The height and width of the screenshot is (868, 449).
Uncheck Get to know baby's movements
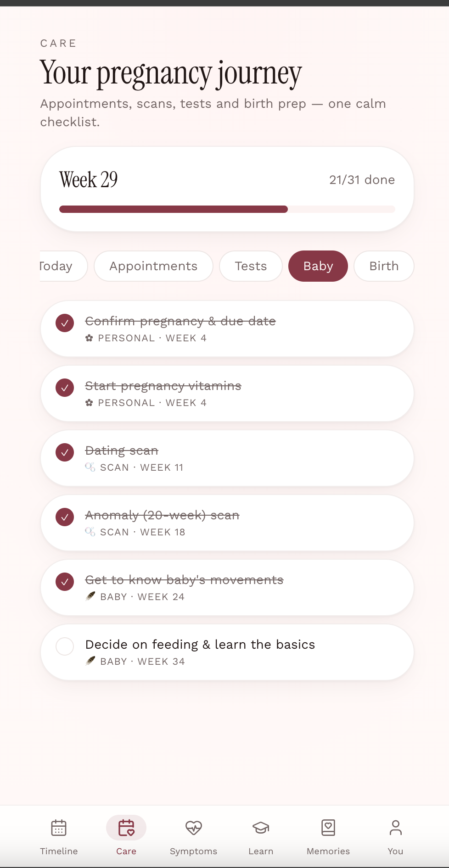[x=65, y=582]
